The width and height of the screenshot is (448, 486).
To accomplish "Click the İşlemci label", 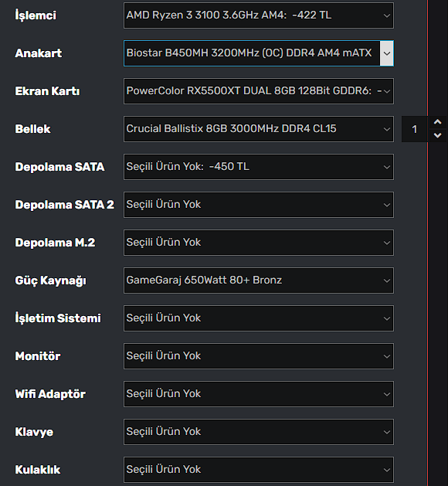I will tap(36, 15).
